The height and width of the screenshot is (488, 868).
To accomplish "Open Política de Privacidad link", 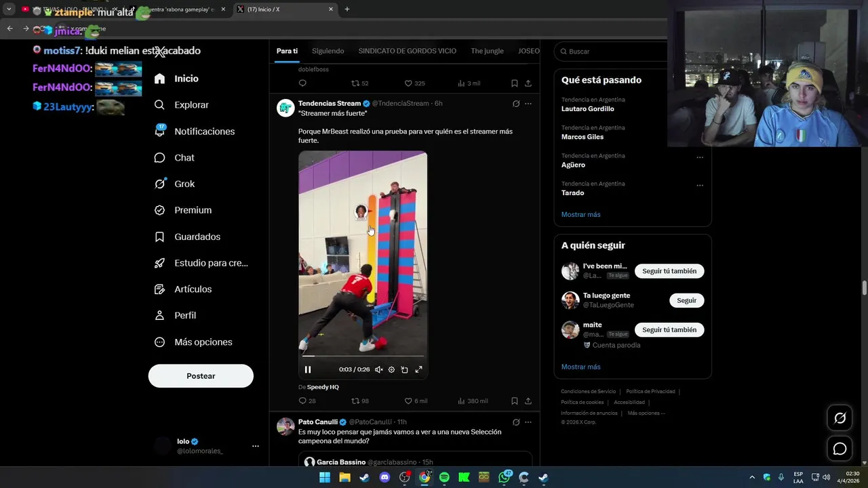I will click(x=650, y=391).
